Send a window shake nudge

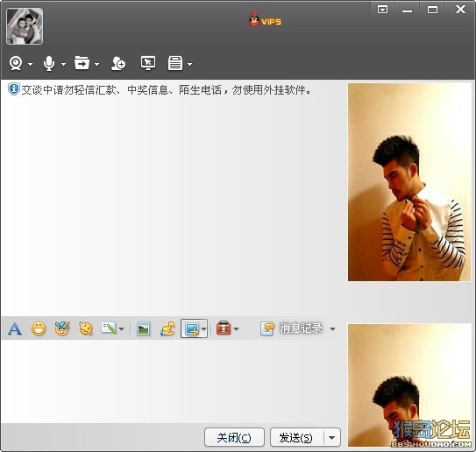[86, 328]
